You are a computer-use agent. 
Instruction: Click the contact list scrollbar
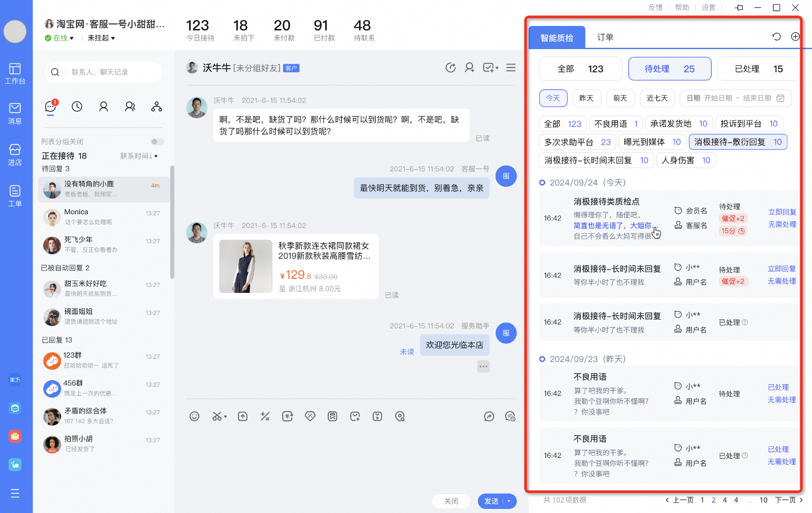(172, 222)
